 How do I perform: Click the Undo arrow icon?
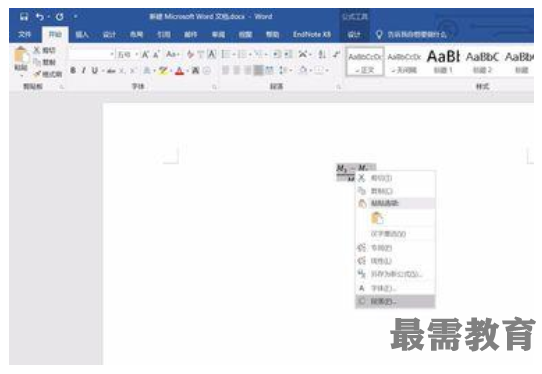(x=40, y=17)
